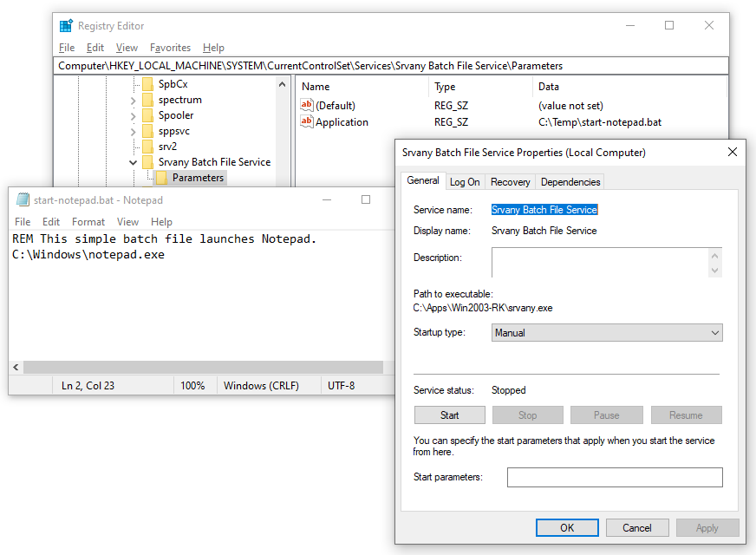756x555 pixels.
Task: Click the highlighted Service name text
Action: coord(544,210)
